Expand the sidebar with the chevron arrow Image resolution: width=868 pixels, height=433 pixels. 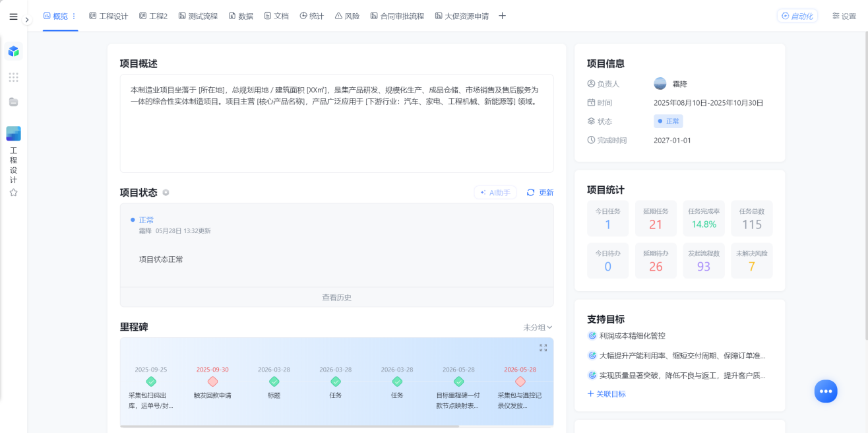coord(27,20)
